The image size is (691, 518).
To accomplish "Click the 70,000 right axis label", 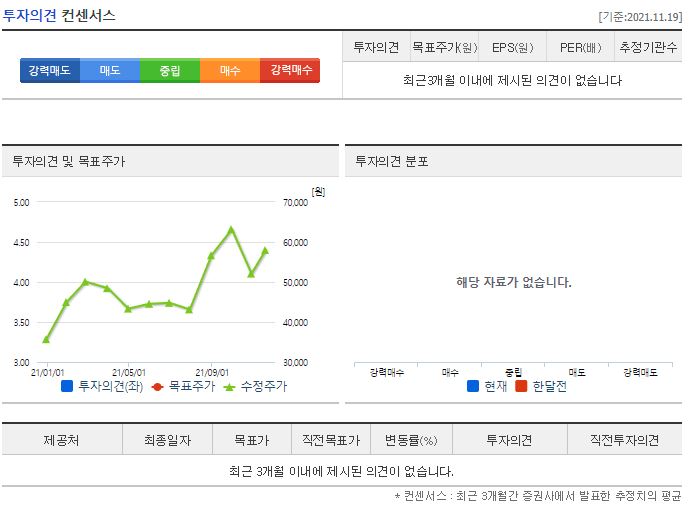I will [295, 203].
